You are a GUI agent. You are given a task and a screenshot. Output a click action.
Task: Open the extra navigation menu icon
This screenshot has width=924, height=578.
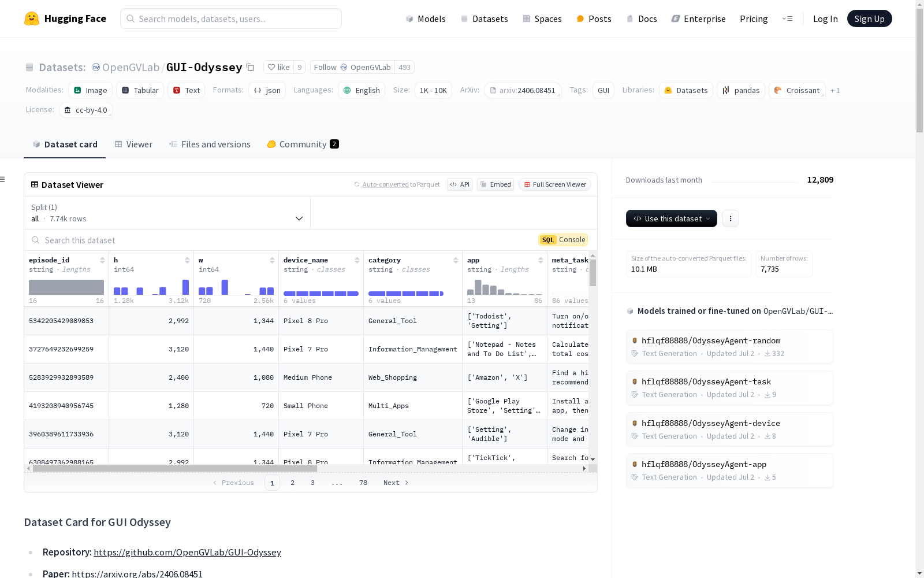click(x=787, y=18)
